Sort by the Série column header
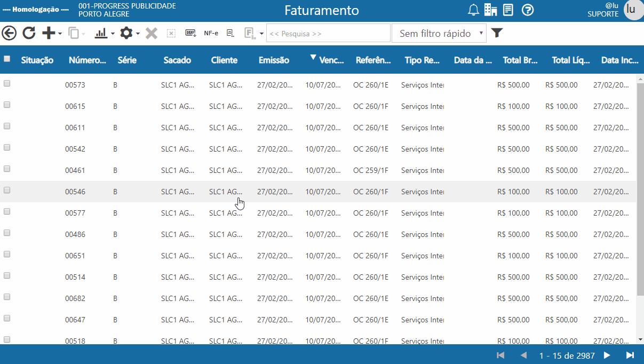644x364 pixels. point(127,60)
